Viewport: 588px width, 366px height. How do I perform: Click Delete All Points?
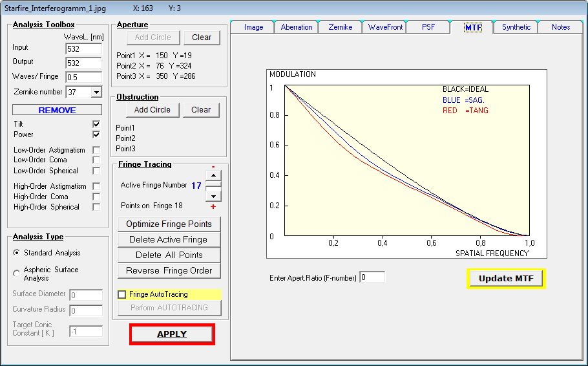[169, 255]
